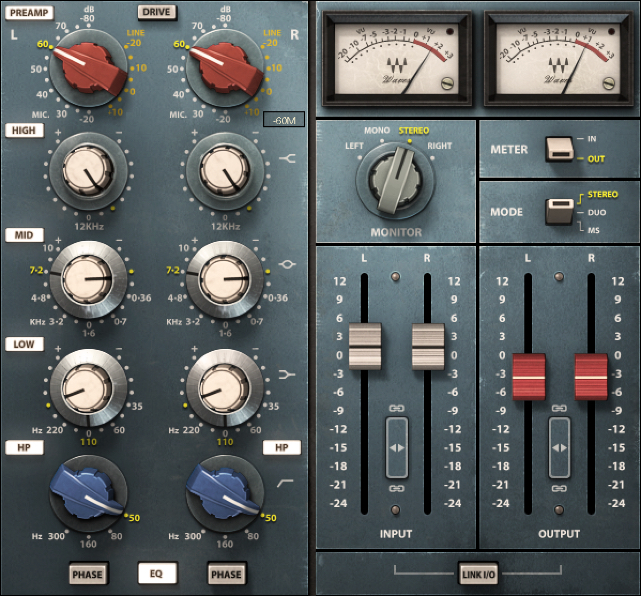Click the left channel red preamp knob
The image size is (641, 596).
tap(89, 68)
